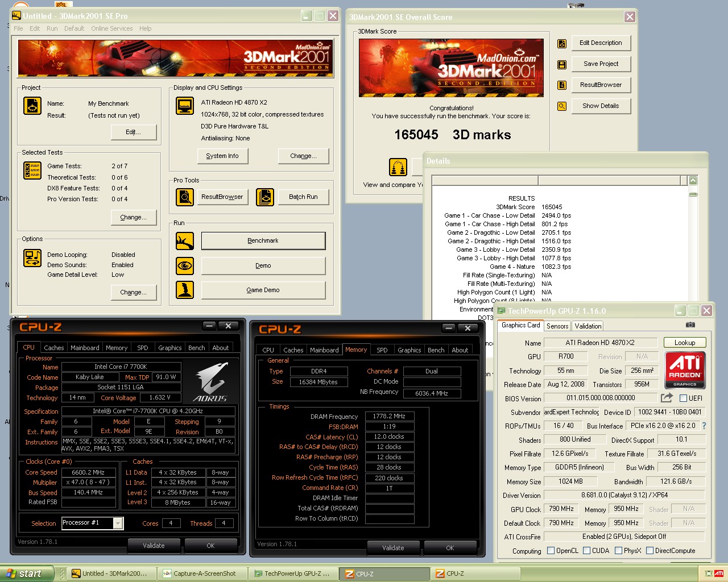This screenshot has width=728, height=582.
Task: Click the Display and CPU Settings monitor icon
Action: (x=185, y=106)
